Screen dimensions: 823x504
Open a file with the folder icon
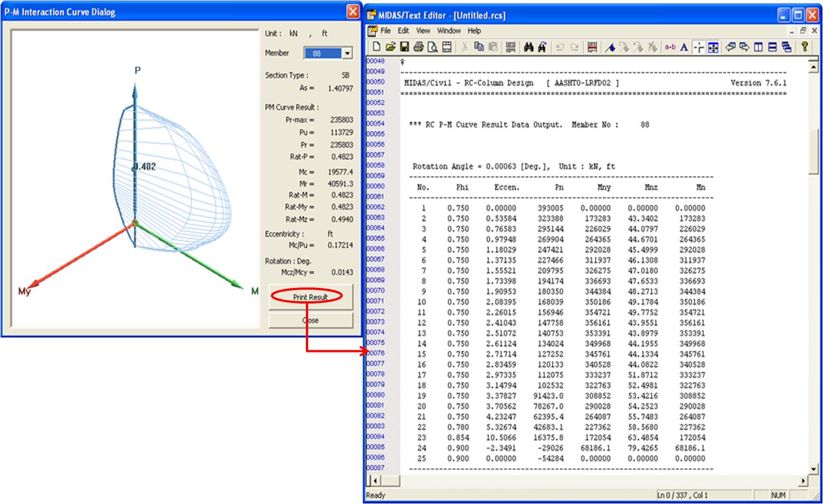(390, 47)
